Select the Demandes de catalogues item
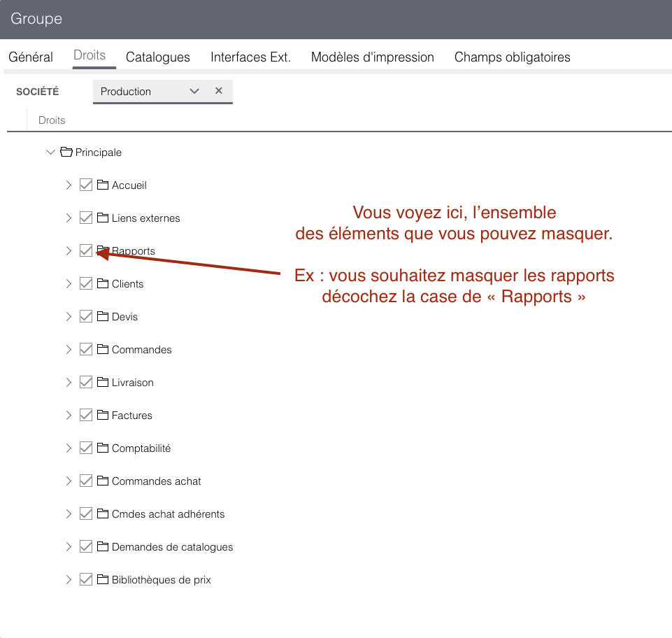This screenshot has width=672, height=638. [172, 546]
